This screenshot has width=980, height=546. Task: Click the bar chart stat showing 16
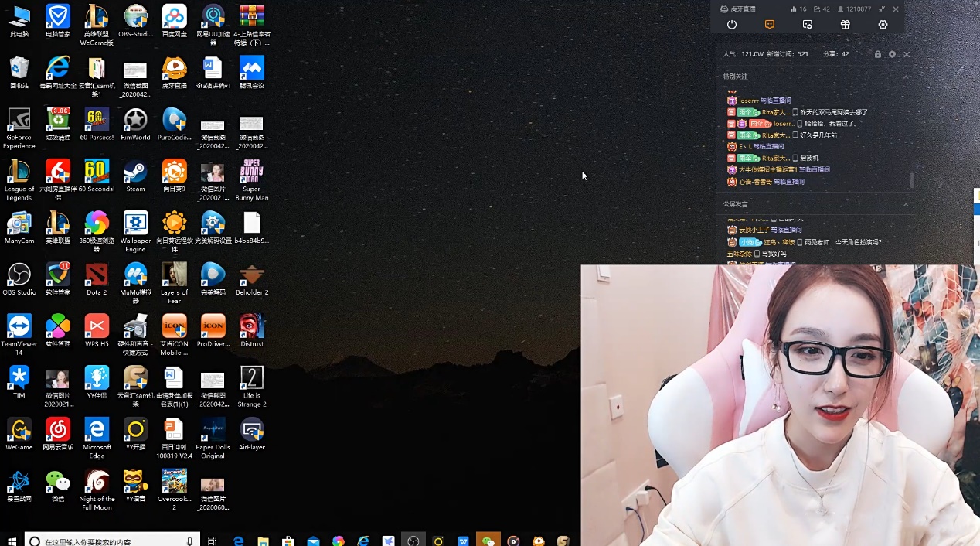coord(798,9)
